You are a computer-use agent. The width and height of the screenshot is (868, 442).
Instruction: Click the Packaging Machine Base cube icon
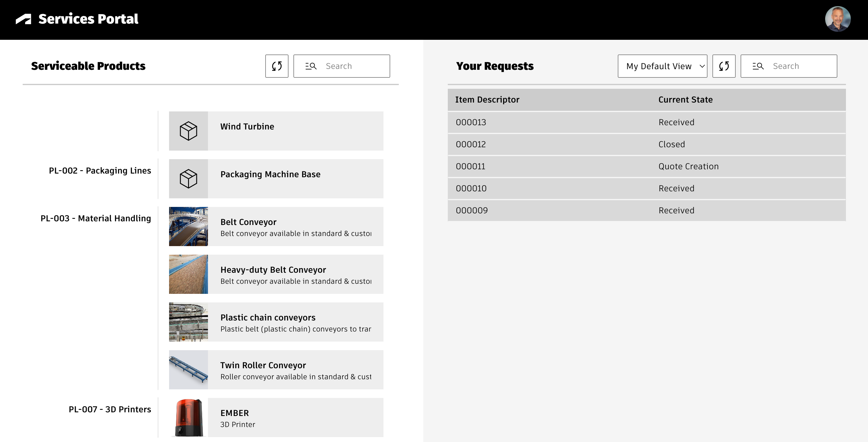(x=188, y=179)
